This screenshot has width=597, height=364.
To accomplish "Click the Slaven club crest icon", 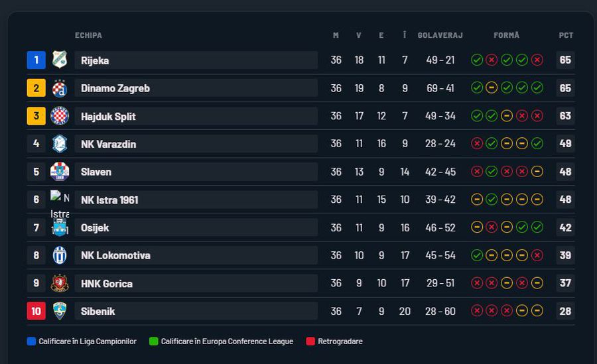I will pyautogui.click(x=60, y=172).
